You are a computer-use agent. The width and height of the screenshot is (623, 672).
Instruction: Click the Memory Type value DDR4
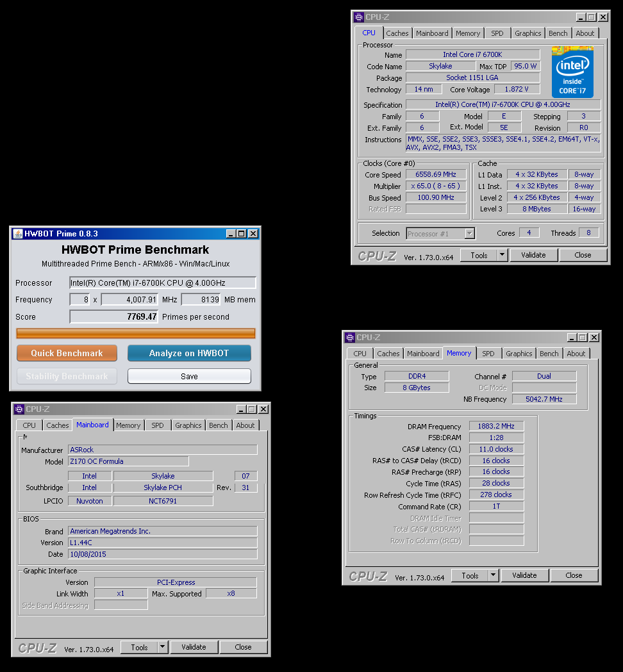coord(417,376)
